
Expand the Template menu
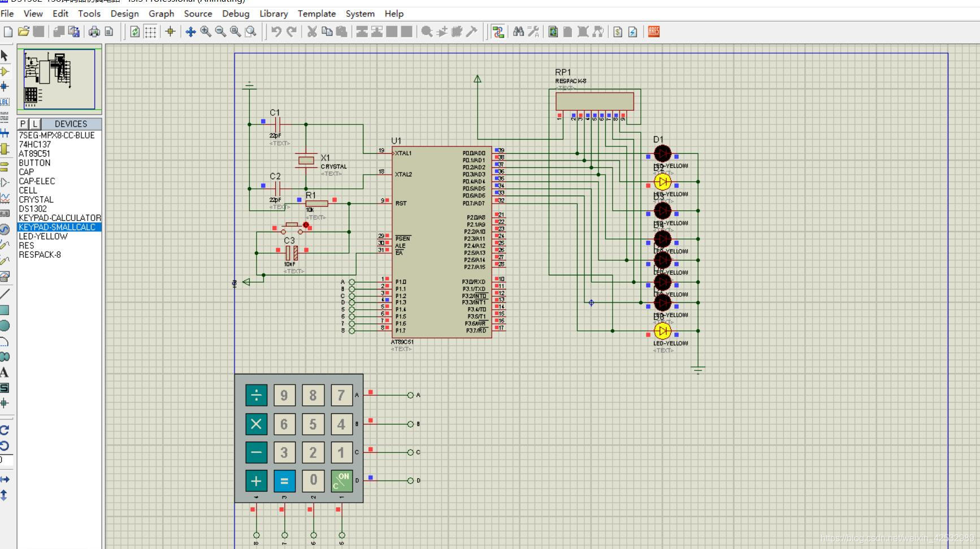(x=316, y=14)
